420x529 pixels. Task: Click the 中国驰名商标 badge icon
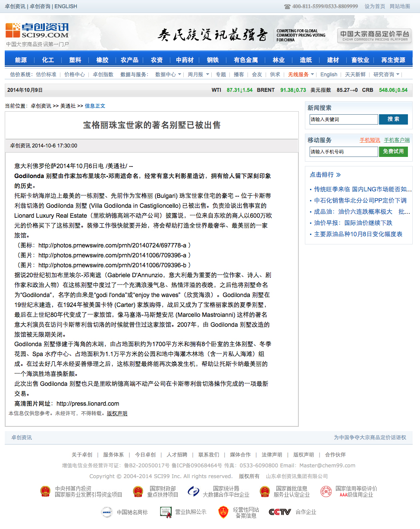coord(107,512)
